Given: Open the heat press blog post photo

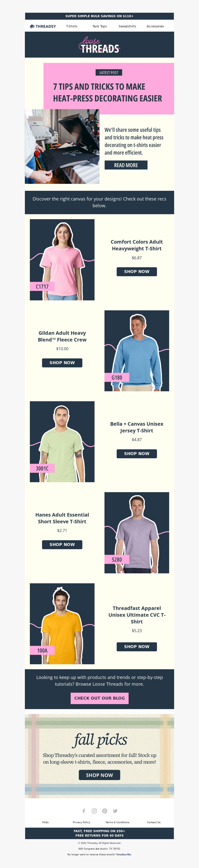Looking at the screenshot, I should [x=62, y=146].
